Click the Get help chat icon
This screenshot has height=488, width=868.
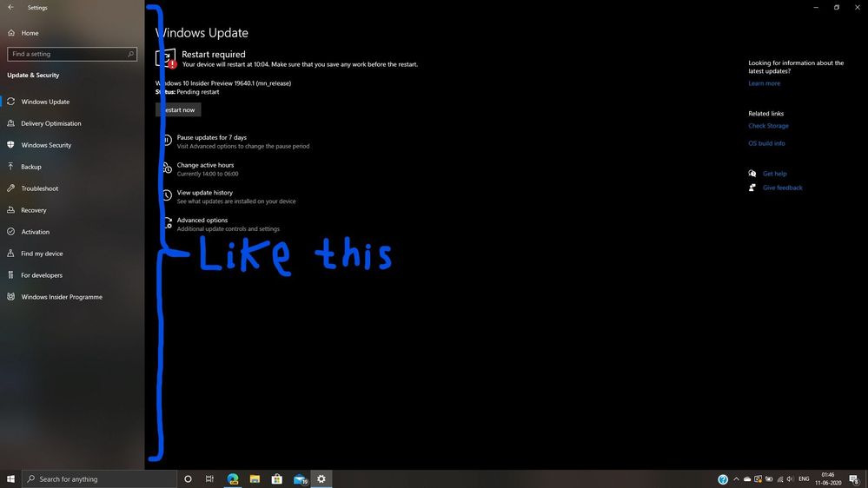tap(752, 174)
